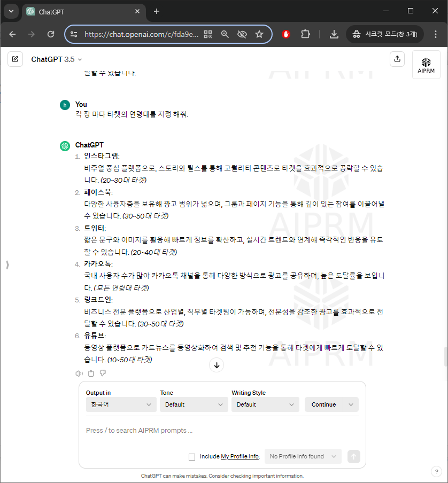Open the ChatGPT 3.5 model selector
Image resolution: width=448 pixels, height=483 pixels.
pos(56,59)
